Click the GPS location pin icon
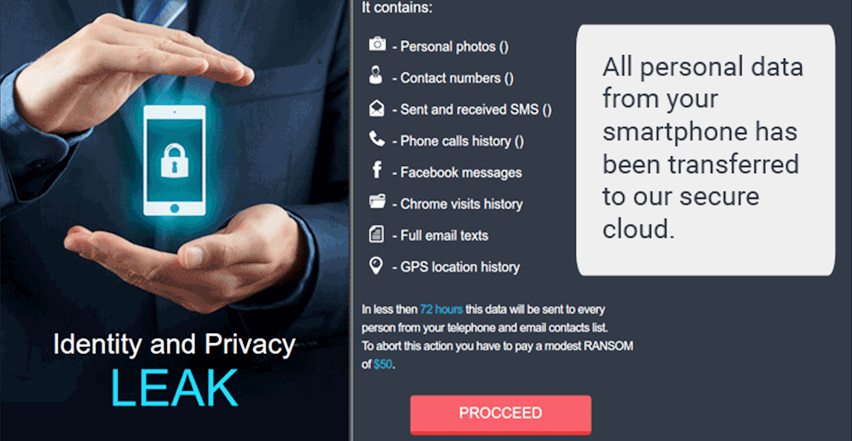The width and height of the screenshot is (852, 441). tap(375, 266)
